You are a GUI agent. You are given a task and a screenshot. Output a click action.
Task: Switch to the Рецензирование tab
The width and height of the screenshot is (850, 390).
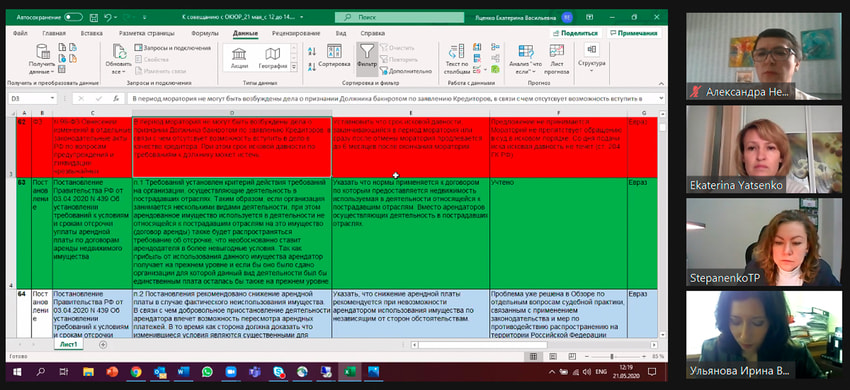(296, 33)
